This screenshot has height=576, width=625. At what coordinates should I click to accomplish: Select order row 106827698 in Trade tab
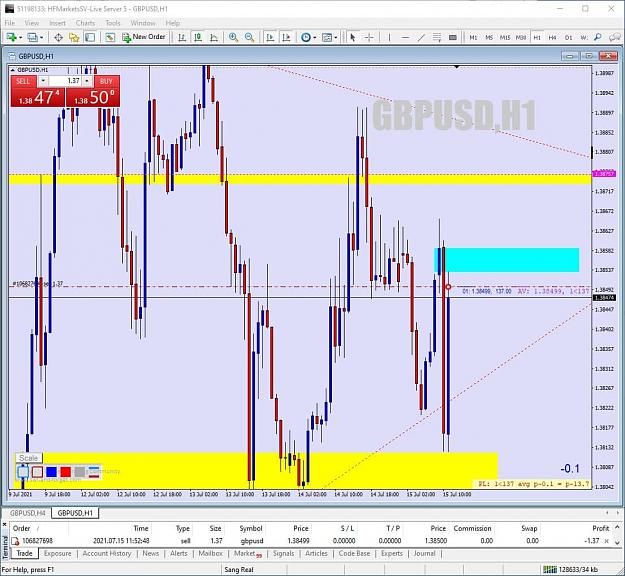coord(309,541)
